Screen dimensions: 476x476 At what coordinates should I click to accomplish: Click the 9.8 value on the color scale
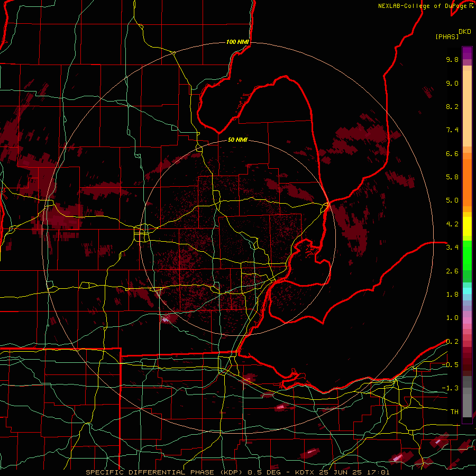pyautogui.click(x=452, y=59)
